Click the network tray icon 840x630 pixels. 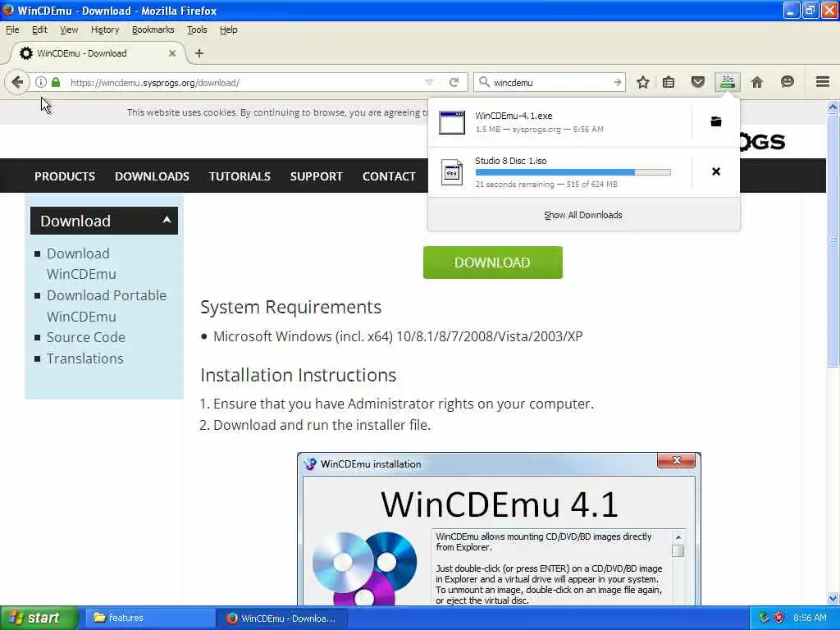(x=764, y=618)
